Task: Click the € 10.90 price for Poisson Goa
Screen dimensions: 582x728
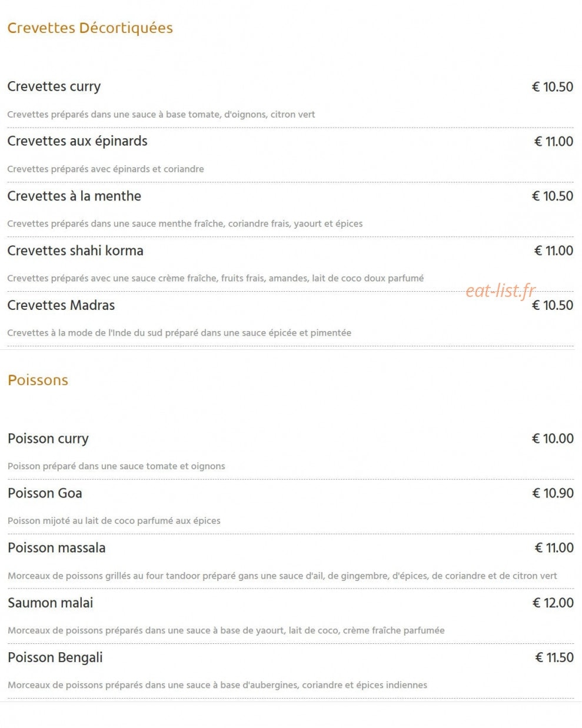Action: click(553, 493)
